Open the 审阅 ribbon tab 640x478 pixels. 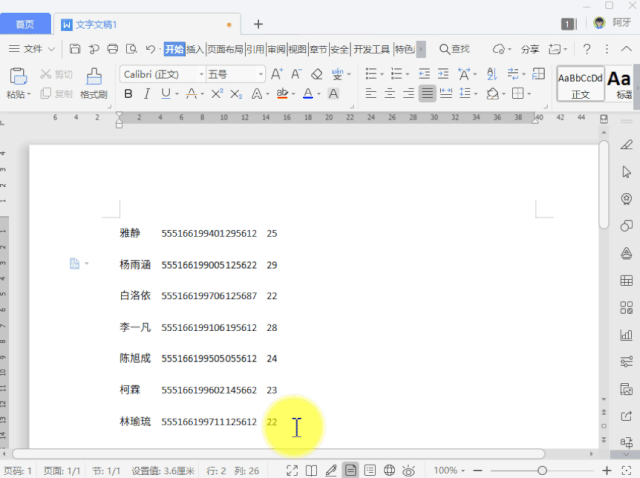(276, 49)
